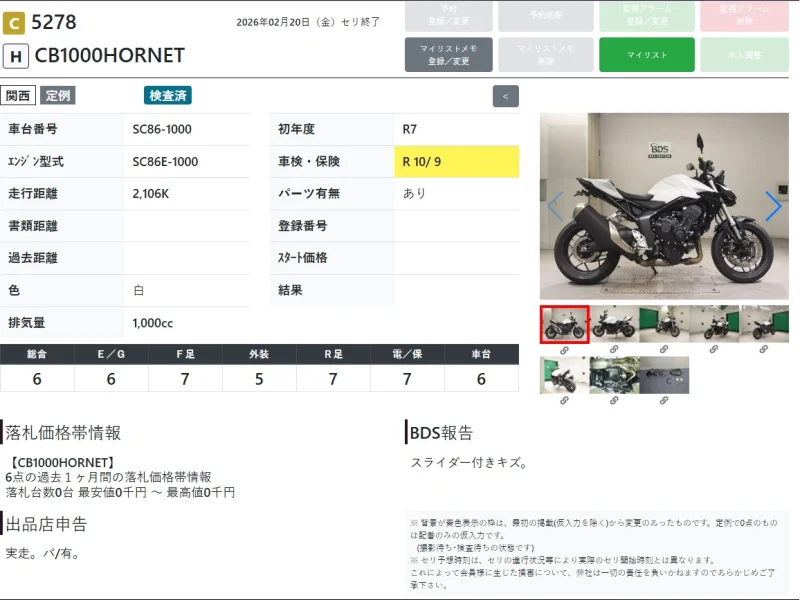Click the 書類距離 label
The width and height of the screenshot is (800, 600).
point(33,226)
